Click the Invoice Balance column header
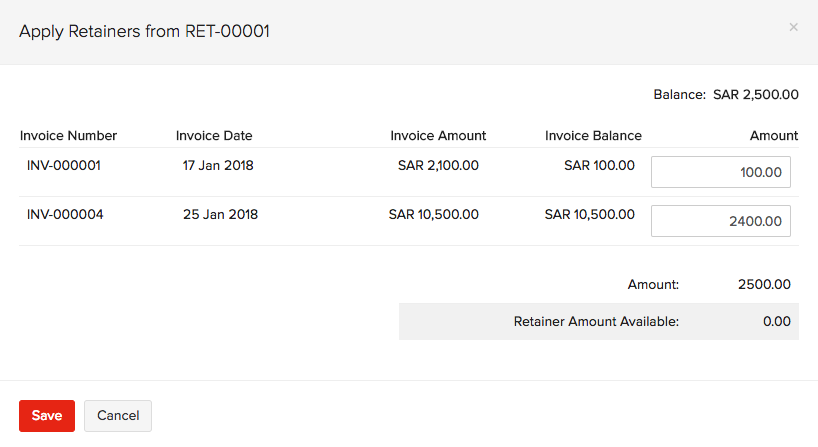The image size is (818, 447). 593,136
